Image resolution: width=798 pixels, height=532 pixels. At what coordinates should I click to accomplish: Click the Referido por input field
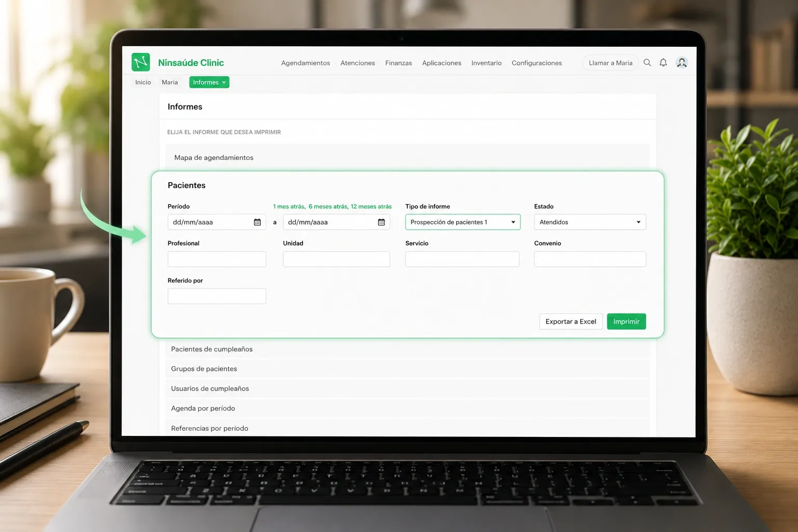pos(217,296)
